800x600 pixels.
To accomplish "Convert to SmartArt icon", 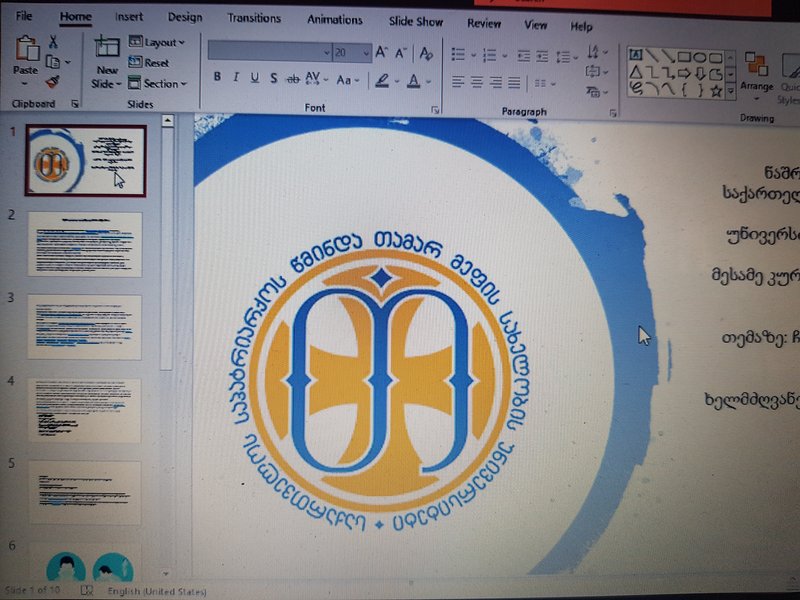I will tap(596, 92).
